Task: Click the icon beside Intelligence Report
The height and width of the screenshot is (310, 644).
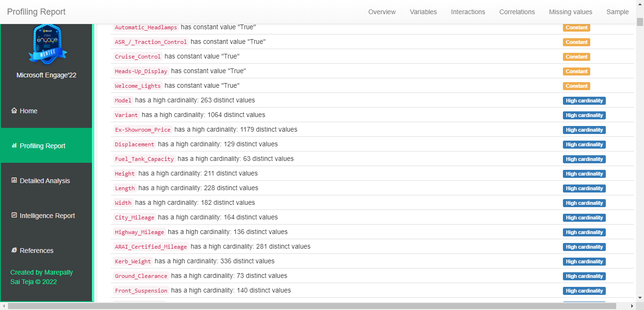Action: [x=14, y=215]
